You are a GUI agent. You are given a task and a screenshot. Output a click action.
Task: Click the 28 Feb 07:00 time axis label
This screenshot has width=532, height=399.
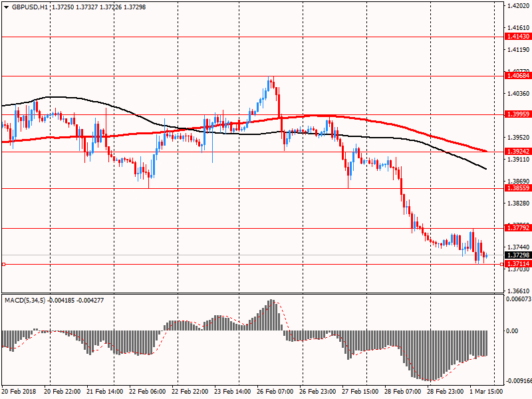pyautogui.click(x=402, y=392)
